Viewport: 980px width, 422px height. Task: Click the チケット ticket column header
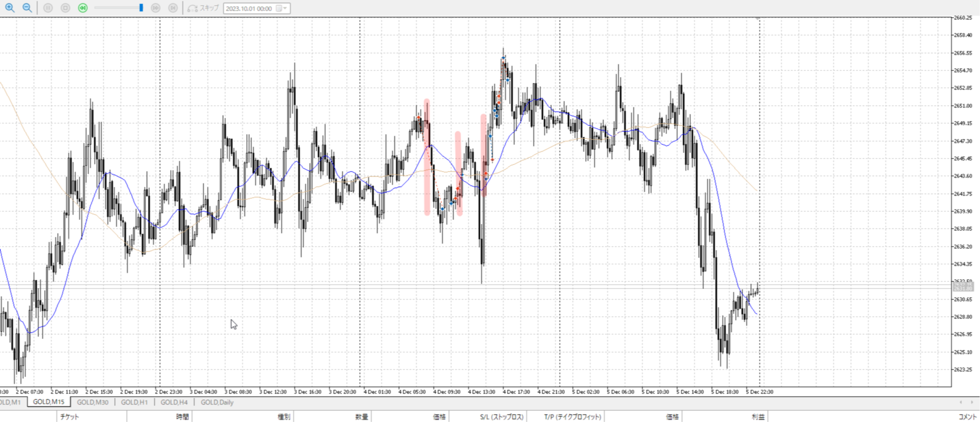(70, 417)
